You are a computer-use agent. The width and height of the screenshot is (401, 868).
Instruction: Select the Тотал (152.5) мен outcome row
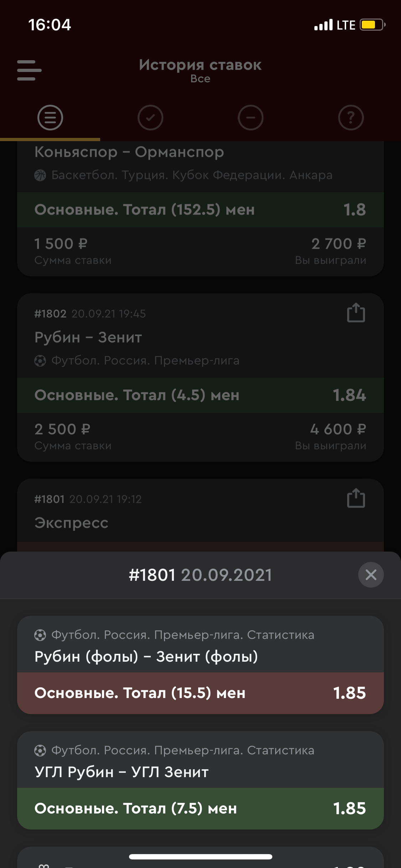[200, 210]
